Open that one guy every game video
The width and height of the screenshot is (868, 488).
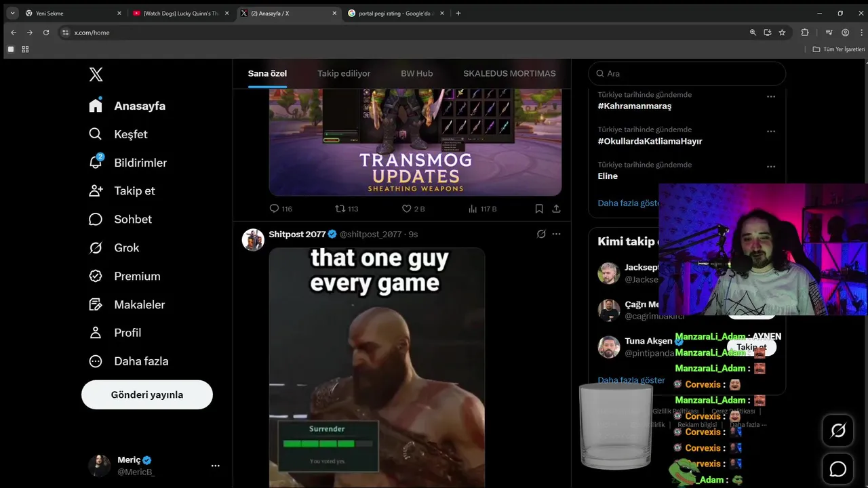376,367
